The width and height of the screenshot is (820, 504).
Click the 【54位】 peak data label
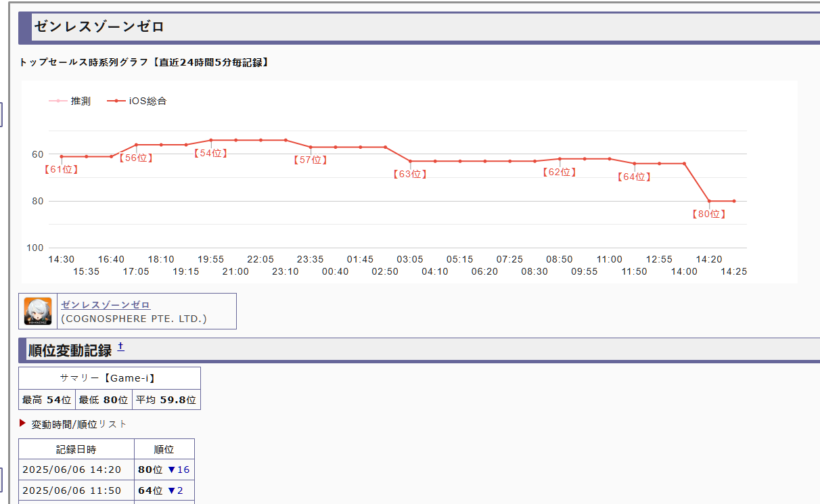[x=210, y=153]
